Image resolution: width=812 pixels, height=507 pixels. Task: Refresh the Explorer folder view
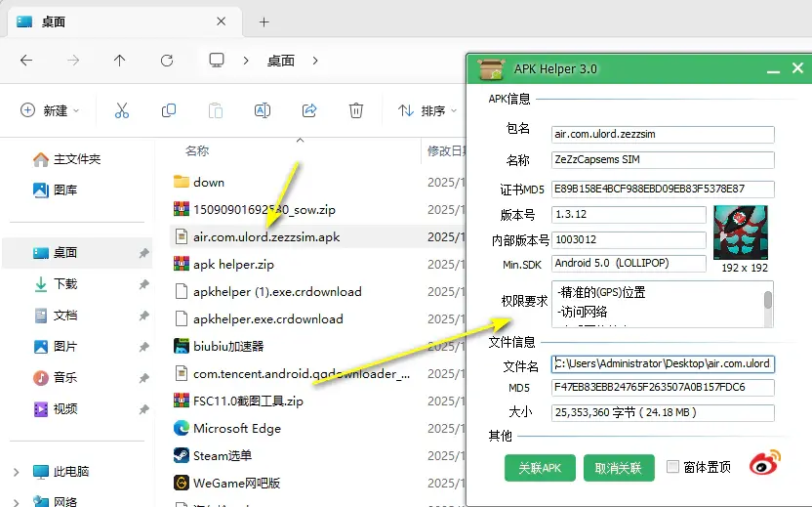167,61
